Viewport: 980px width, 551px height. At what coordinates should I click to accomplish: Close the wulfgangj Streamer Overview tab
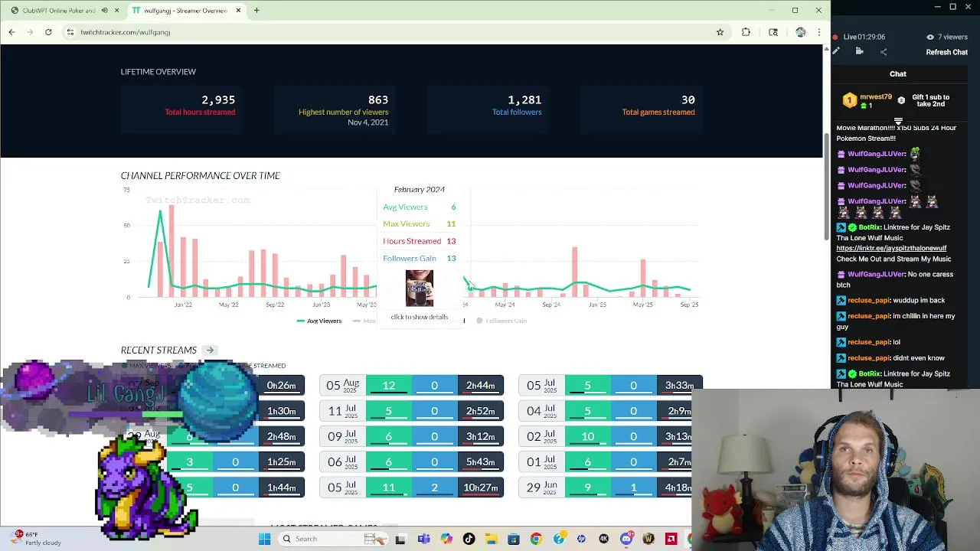(238, 11)
